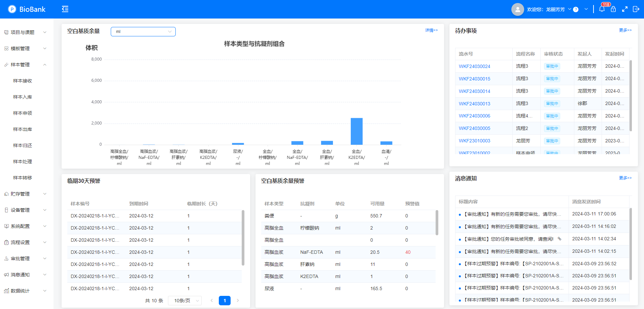This screenshot has width=644, height=309.
Task: Open 样本归还 menu item
Action: 23,145
